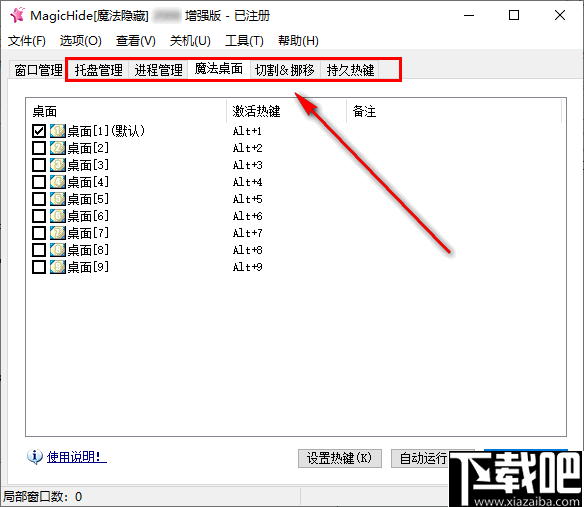Open the 工具(T) menu
This screenshot has height=507, width=584.
pos(244,41)
